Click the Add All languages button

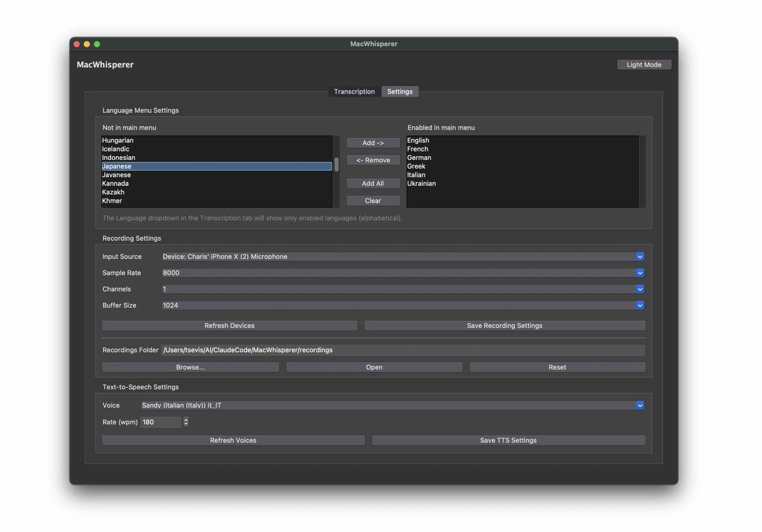coord(373,183)
